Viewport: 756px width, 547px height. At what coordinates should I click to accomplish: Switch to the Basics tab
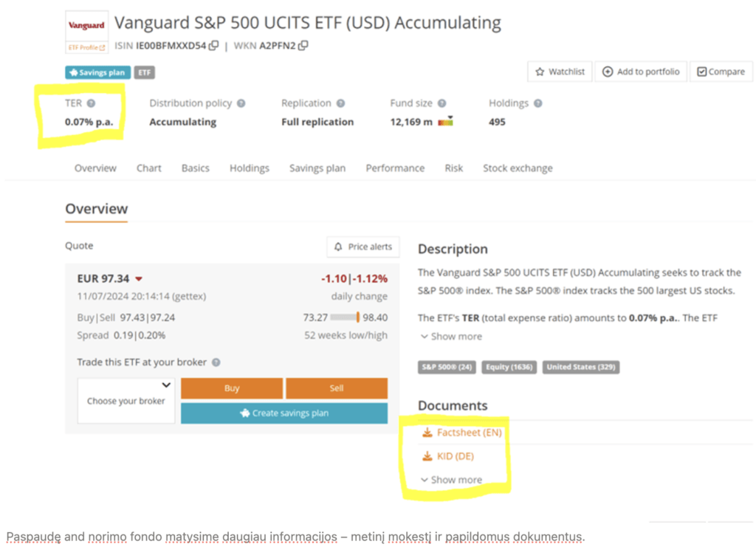(x=195, y=168)
